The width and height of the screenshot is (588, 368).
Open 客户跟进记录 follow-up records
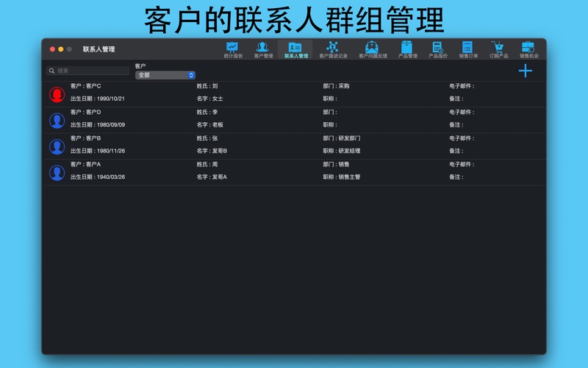pyautogui.click(x=333, y=49)
